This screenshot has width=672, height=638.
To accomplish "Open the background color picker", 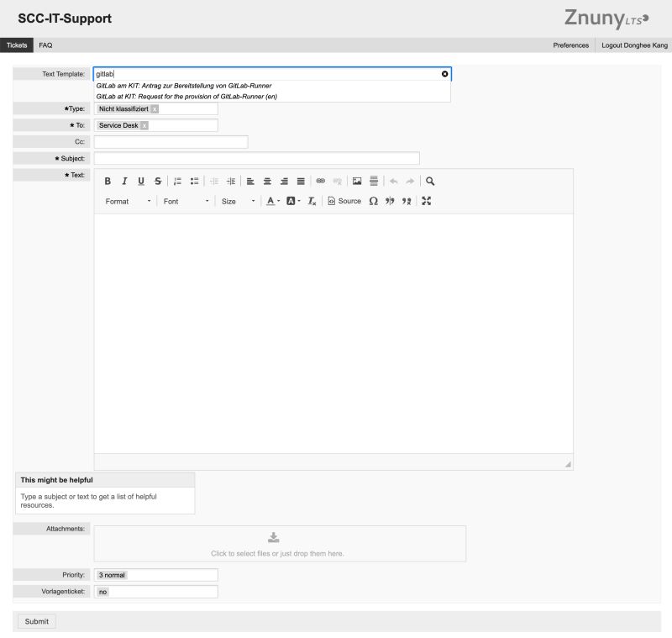I will point(293,201).
